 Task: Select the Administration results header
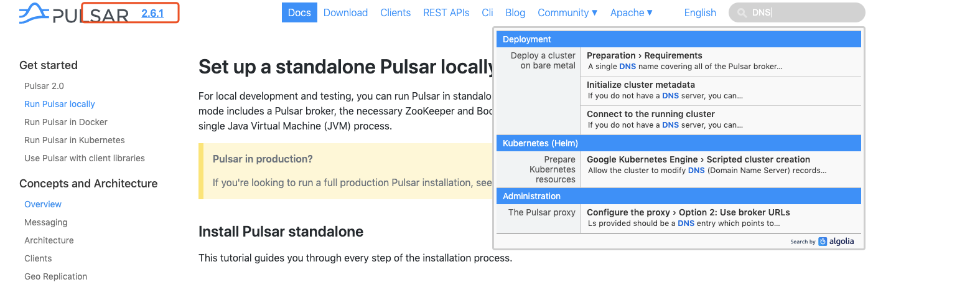(679, 196)
